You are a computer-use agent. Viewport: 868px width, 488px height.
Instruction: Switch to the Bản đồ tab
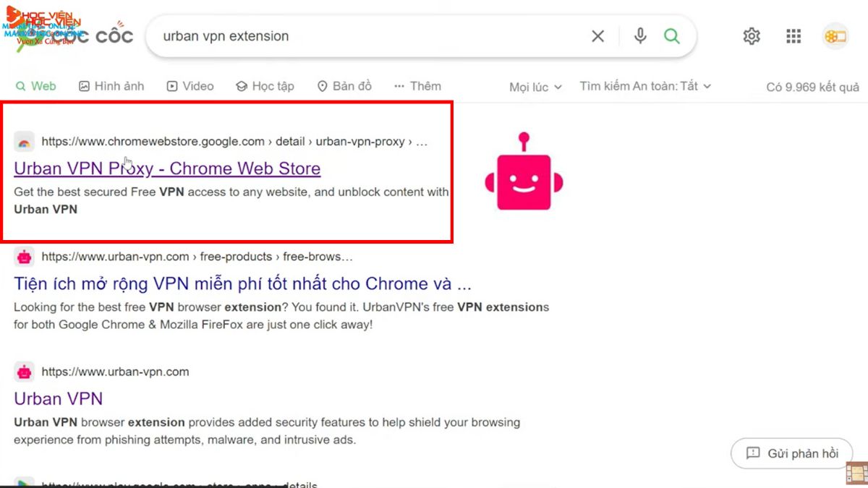click(x=344, y=86)
